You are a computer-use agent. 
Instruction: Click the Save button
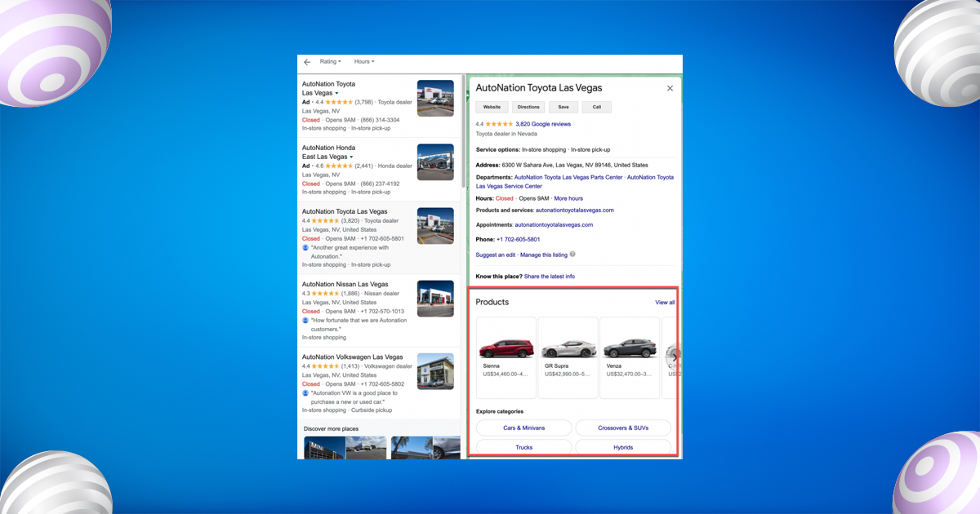coord(563,107)
